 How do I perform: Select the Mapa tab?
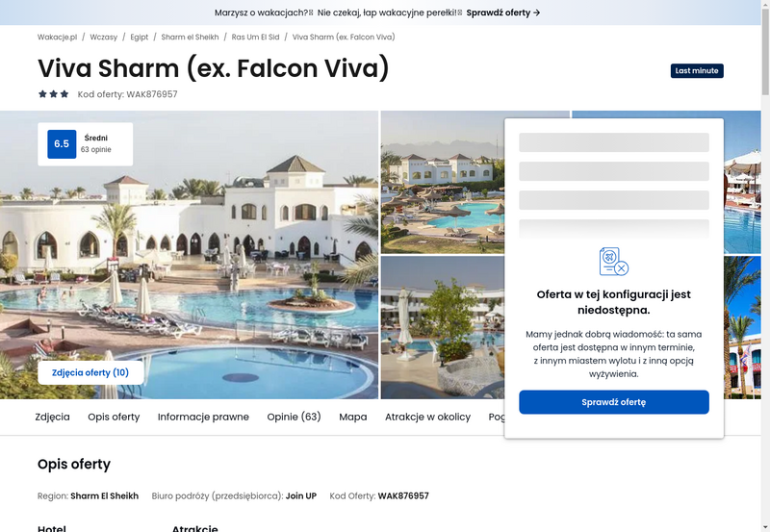pyautogui.click(x=353, y=417)
